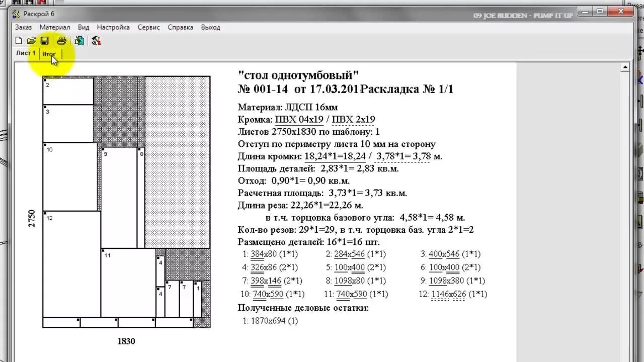Screen dimensions: 644x362
Task: Open a file with the folder icon
Action: point(31,41)
